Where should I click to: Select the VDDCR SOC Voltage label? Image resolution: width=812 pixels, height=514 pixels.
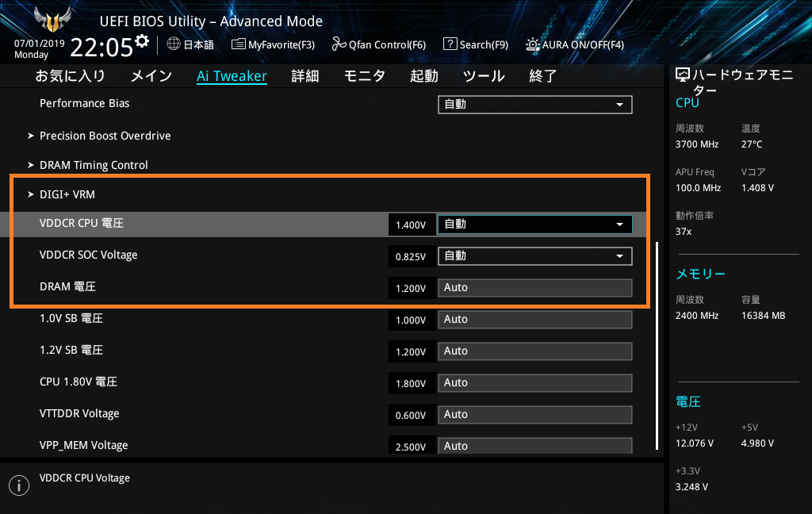pyautogui.click(x=89, y=255)
